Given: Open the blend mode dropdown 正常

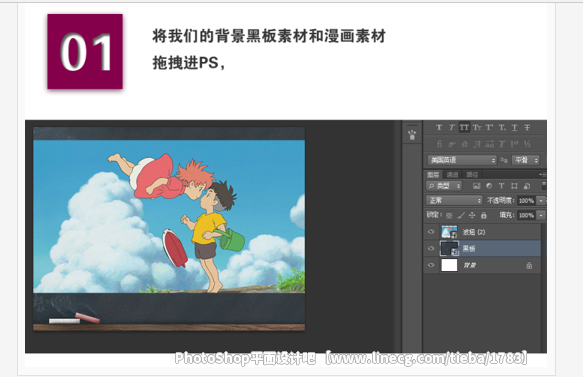Looking at the screenshot, I should (x=454, y=201).
